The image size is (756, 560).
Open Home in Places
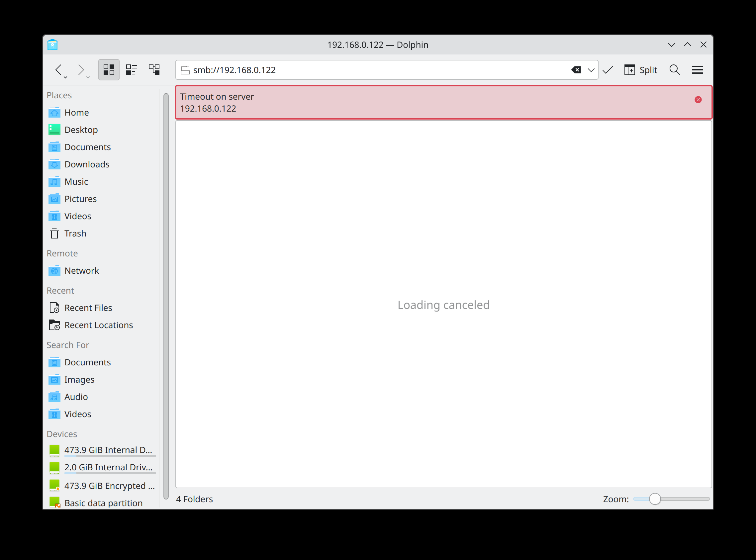point(102,113)
